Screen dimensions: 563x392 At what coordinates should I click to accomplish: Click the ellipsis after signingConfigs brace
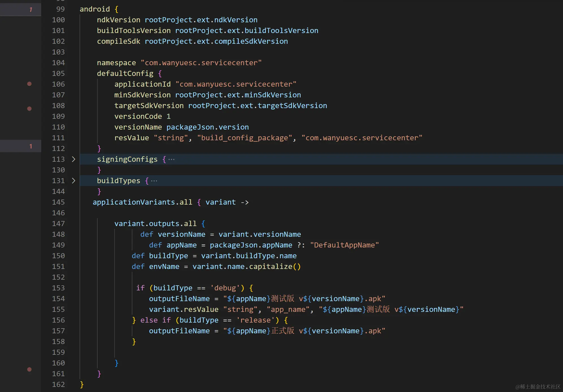click(x=171, y=159)
